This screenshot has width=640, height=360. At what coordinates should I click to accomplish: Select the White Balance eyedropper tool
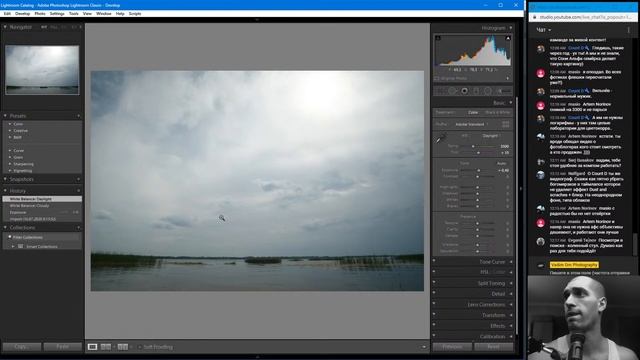tap(441, 139)
